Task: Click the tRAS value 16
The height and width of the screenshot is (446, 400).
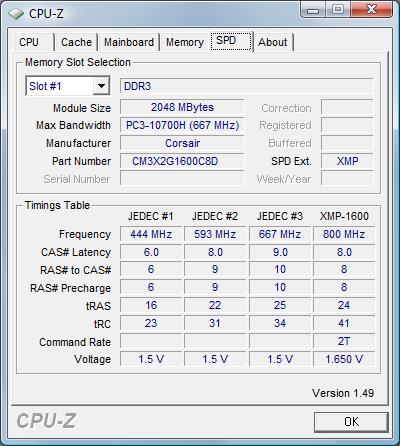Action: pyautogui.click(x=151, y=305)
